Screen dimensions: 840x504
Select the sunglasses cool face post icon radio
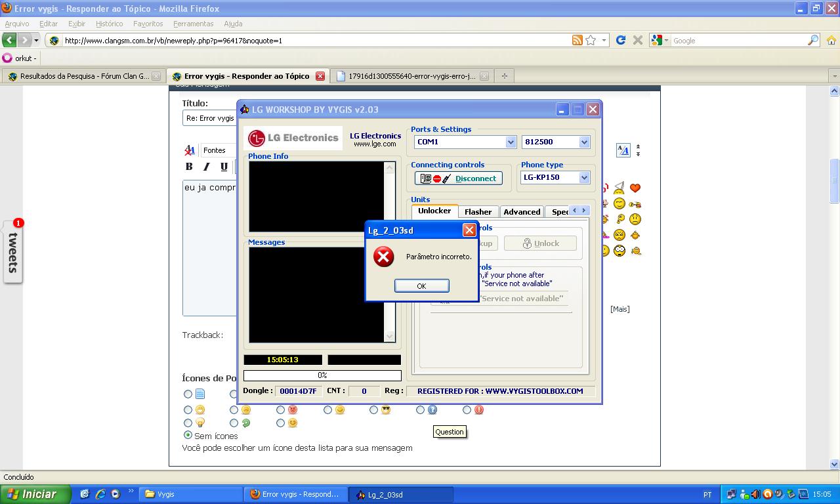point(373,409)
